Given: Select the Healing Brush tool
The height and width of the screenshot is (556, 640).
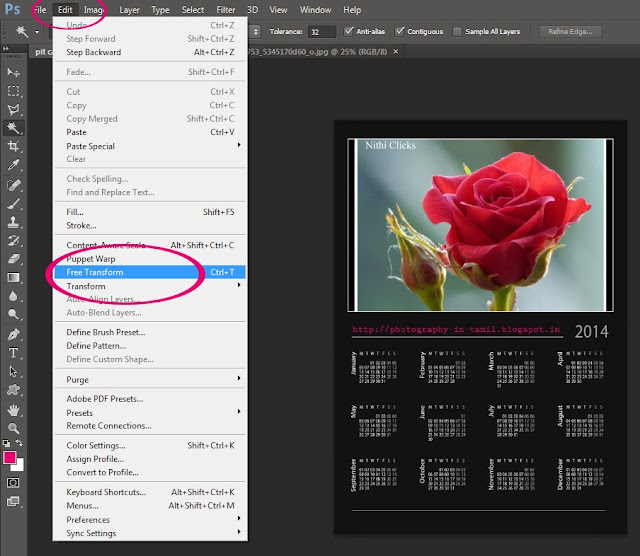Looking at the screenshot, I should coord(13,185).
